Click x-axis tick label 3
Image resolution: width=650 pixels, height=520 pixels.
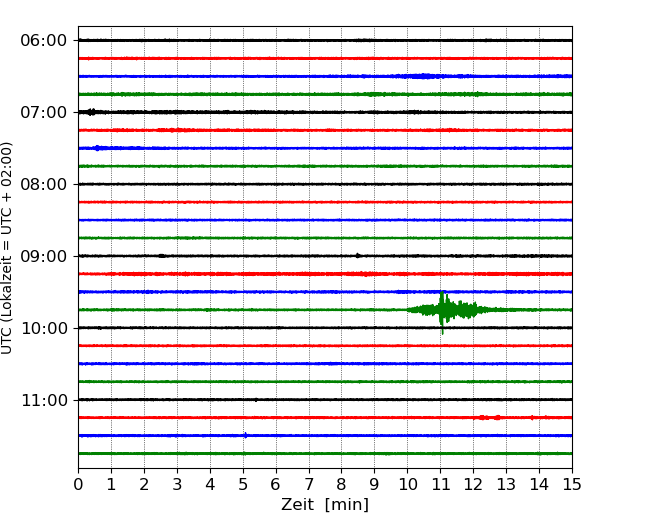pos(177,484)
